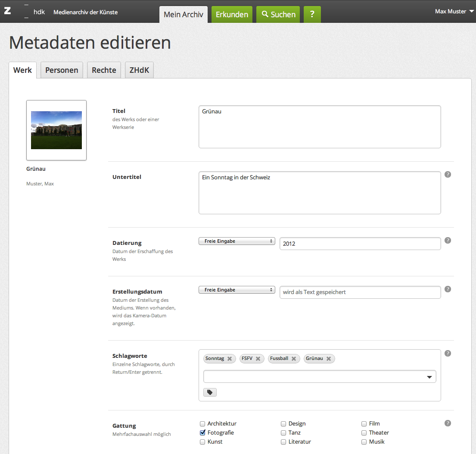Click the Erkunden button
Viewport: 476px width, 454px height.
(x=232, y=15)
